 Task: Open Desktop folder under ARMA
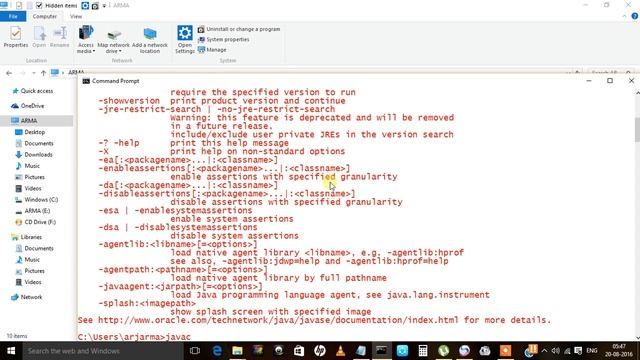[x=30, y=132]
